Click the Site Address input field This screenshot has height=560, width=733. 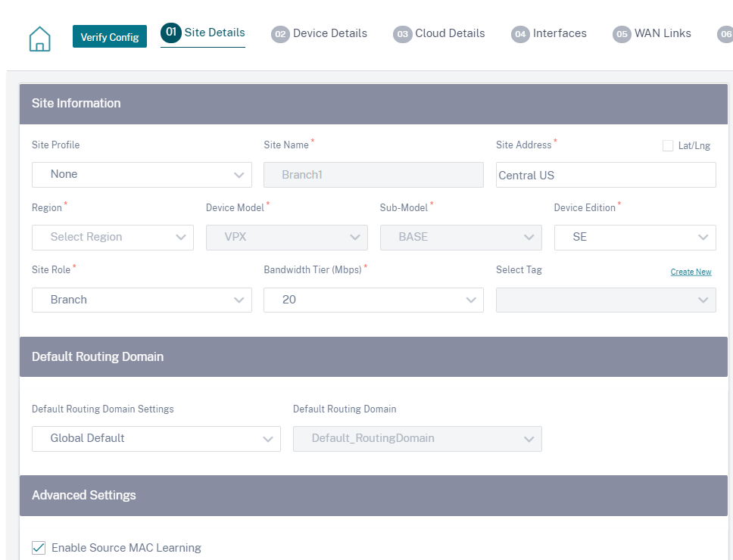pyautogui.click(x=606, y=175)
